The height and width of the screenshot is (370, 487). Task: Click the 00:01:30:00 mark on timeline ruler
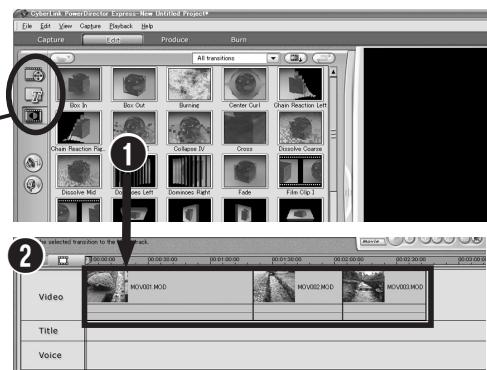tap(287, 259)
